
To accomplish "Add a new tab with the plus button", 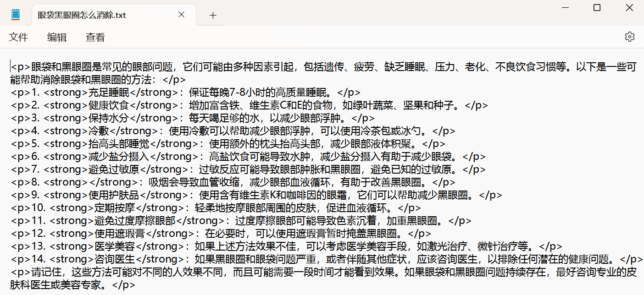I will tap(213, 15).
